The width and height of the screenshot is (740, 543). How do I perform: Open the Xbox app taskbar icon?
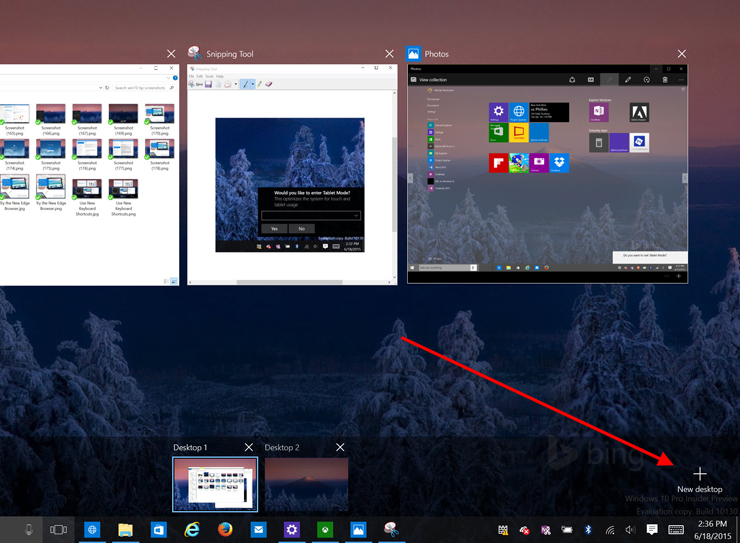(x=324, y=529)
